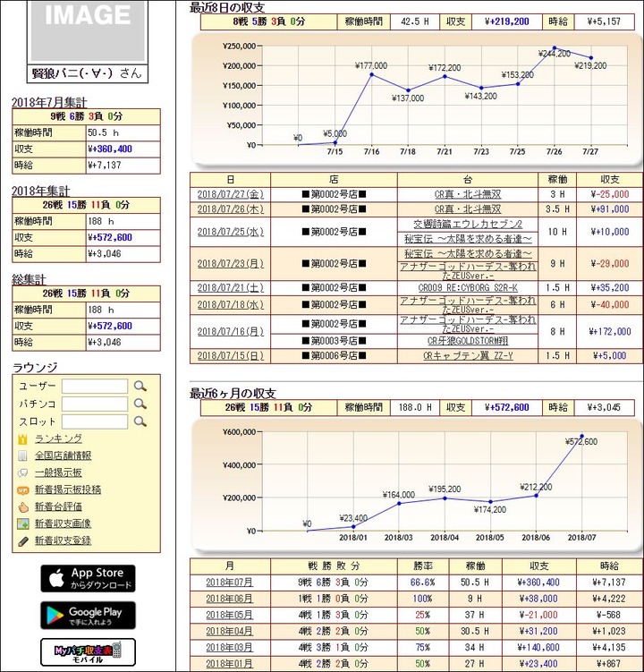Open CR真・北斗無双 link in 07/27 row
The height and width of the screenshot is (672, 644).
pos(468,194)
